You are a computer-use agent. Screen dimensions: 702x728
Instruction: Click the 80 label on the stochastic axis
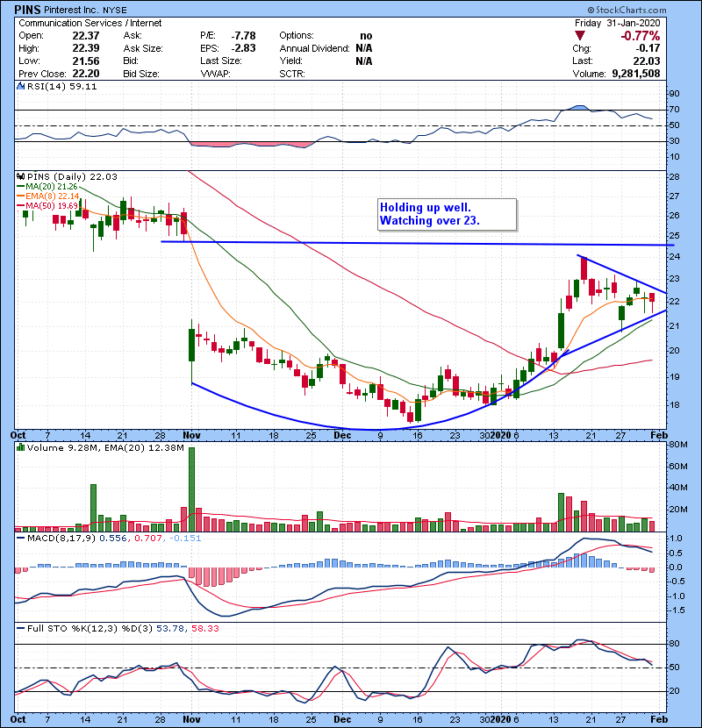coord(674,644)
